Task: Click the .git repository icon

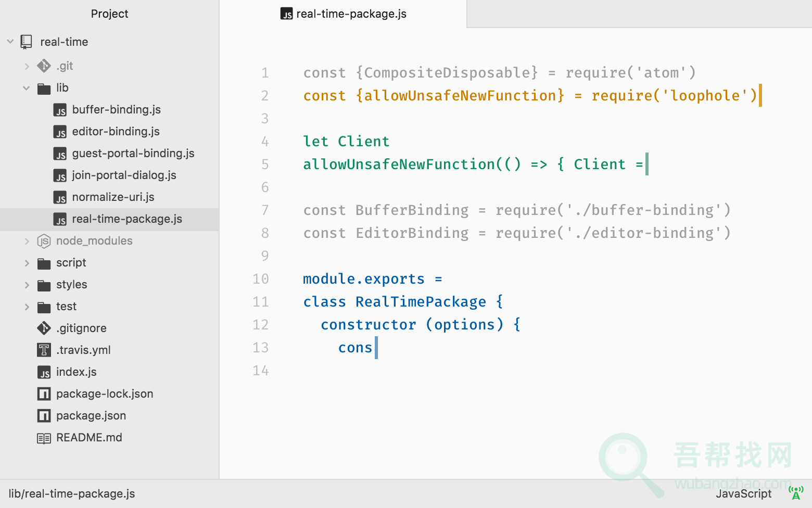Action: click(x=44, y=66)
